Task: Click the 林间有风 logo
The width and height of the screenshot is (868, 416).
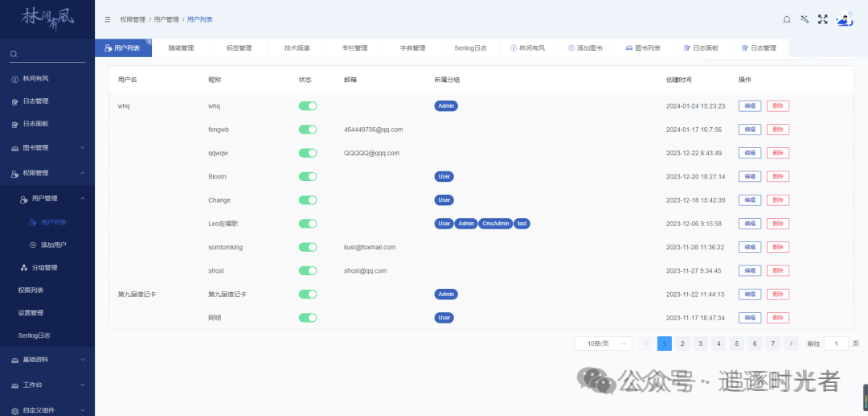Action: pos(47,18)
